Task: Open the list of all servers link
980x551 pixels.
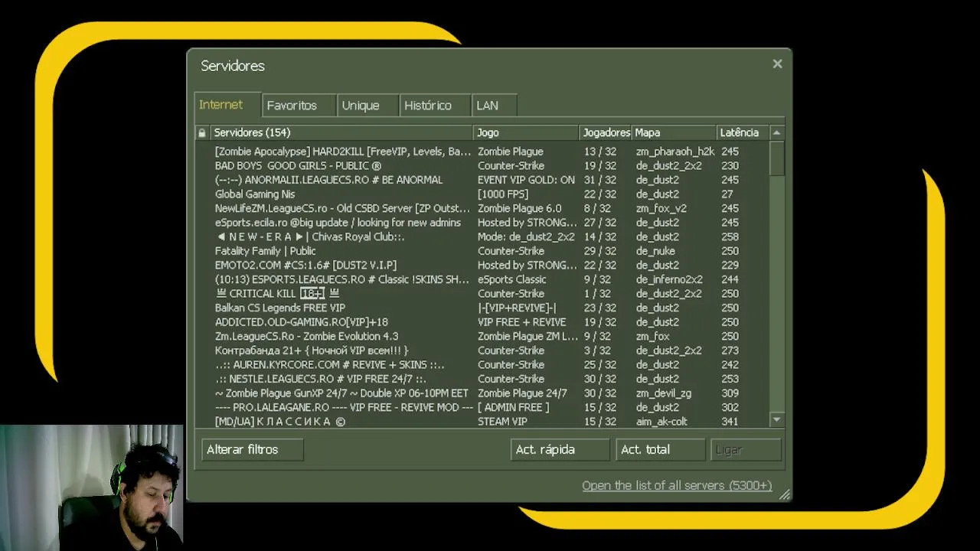Action: pyautogui.click(x=677, y=485)
